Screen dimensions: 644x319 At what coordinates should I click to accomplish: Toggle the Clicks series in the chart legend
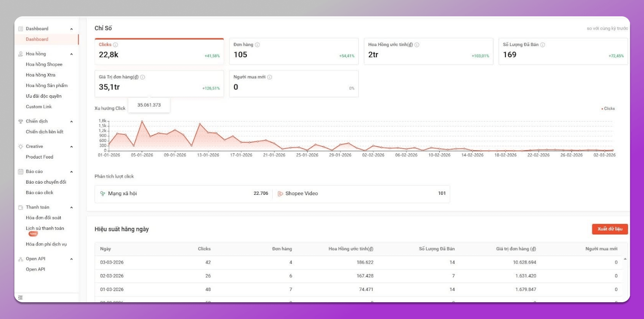(x=607, y=108)
